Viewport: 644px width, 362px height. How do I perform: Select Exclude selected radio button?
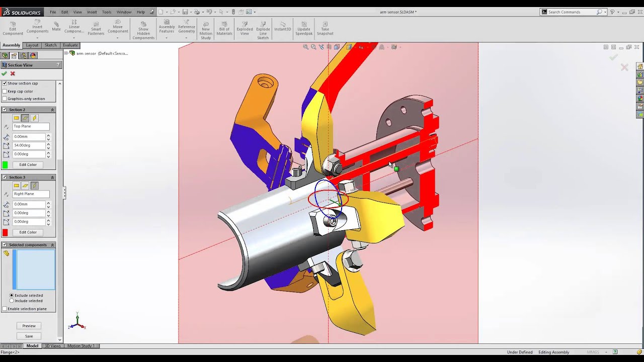pos(12,296)
